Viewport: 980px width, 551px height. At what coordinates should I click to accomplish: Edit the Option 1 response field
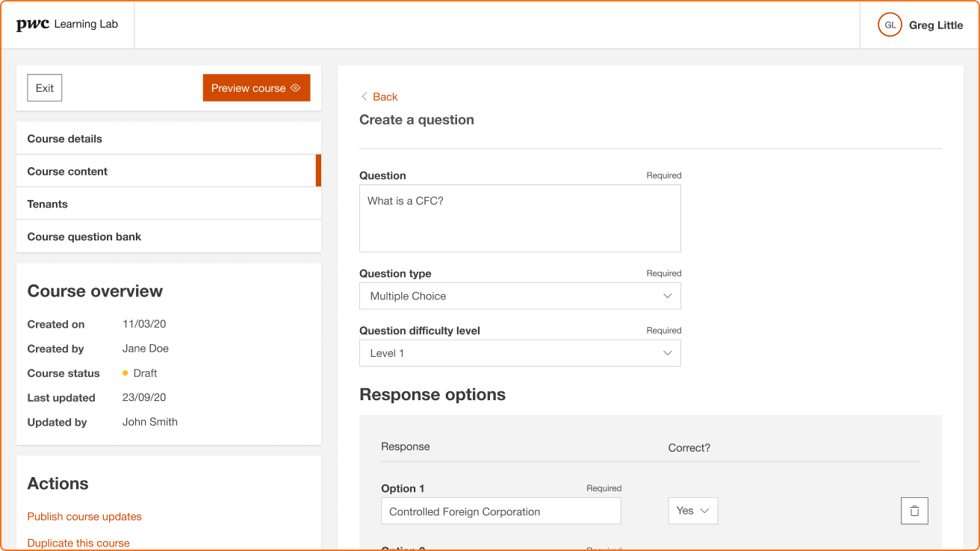click(500, 512)
